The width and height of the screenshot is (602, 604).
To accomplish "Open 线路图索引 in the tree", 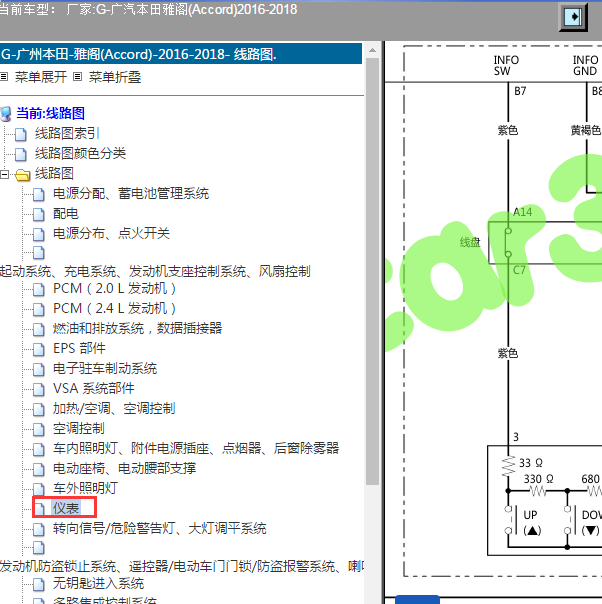I will pos(67,133).
